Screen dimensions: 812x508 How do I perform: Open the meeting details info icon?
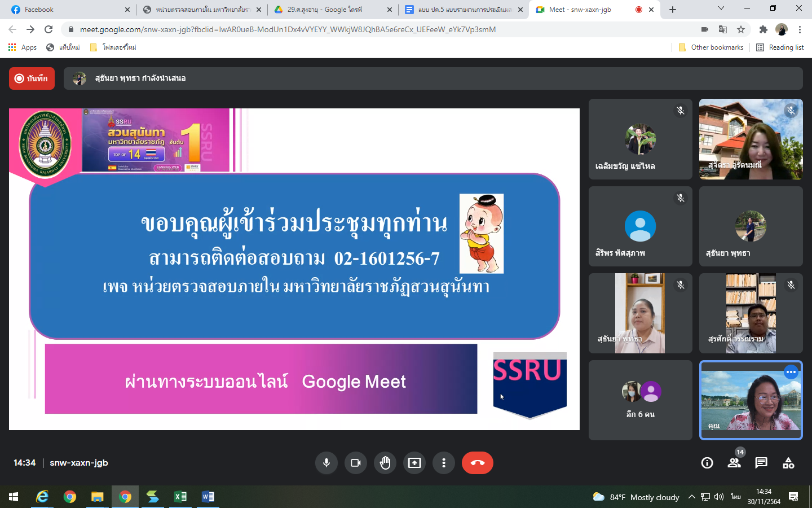[707, 463]
